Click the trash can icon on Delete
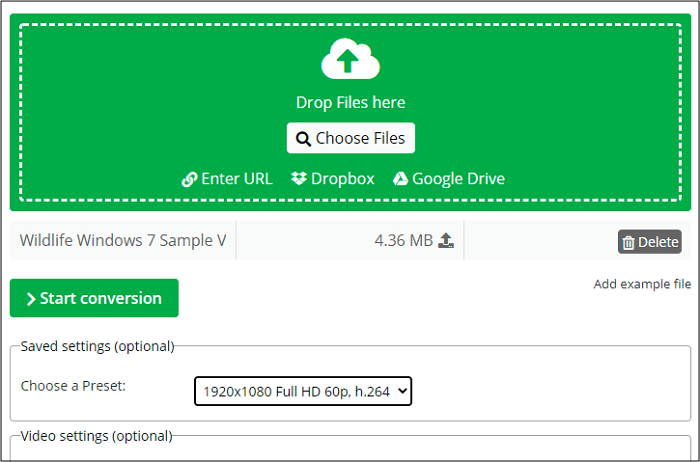Image resolution: width=700 pixels, height=462 pixels. point(628,242)
